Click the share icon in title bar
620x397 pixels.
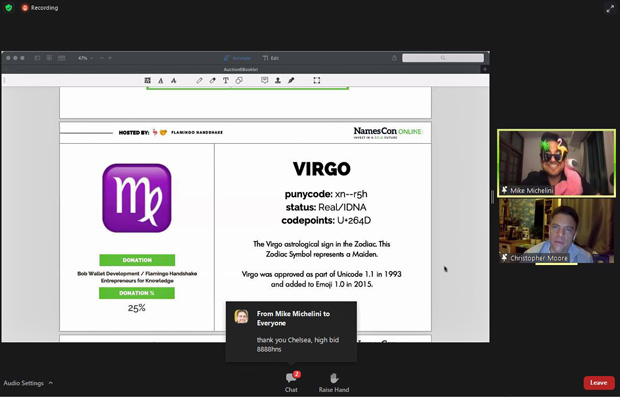[394, 58]
